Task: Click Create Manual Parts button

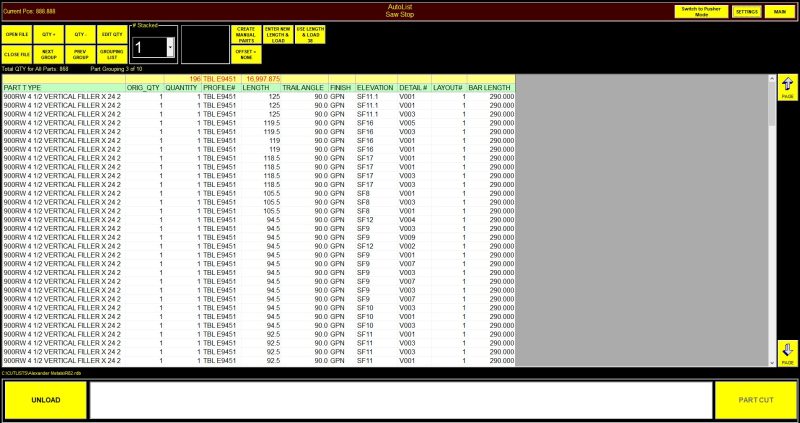Action: coord(245,34)
